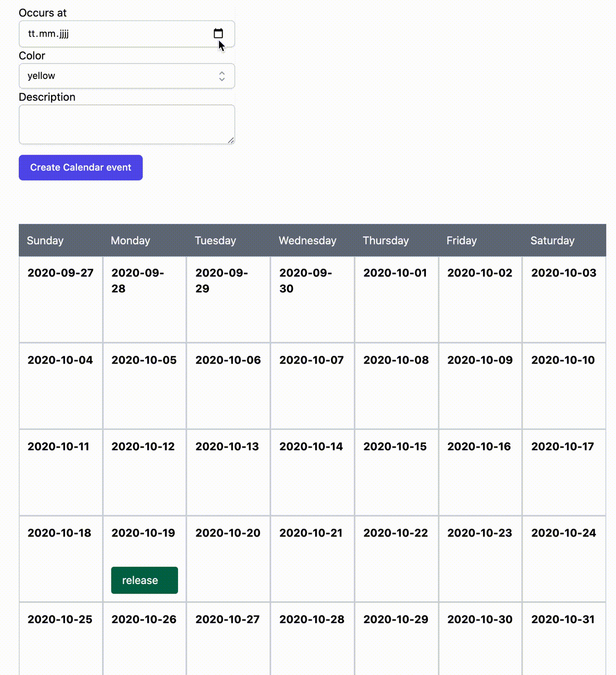
Task: Focus the Occurs at date field
Action: 127,34
